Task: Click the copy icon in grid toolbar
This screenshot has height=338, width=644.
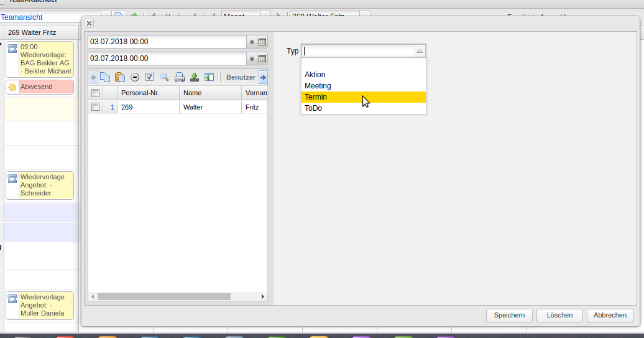Action: pos(105,77)
